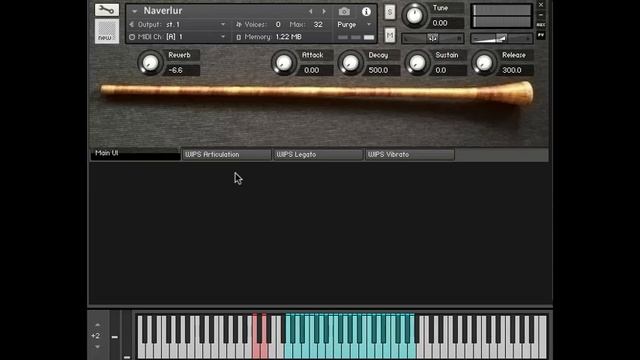The image size is (640, 360).
Task: Open the snapshot view via the camera icon
Action: click(x=344, y=11)
